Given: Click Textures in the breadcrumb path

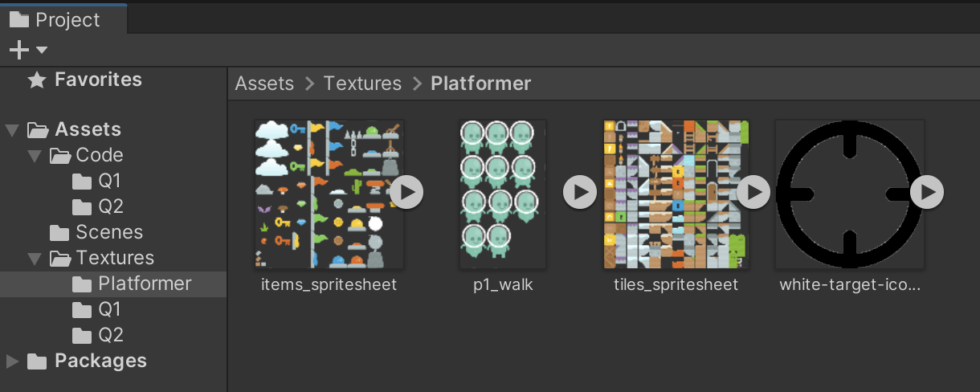Looking at the screenshot, I should [x=362, y=84].
